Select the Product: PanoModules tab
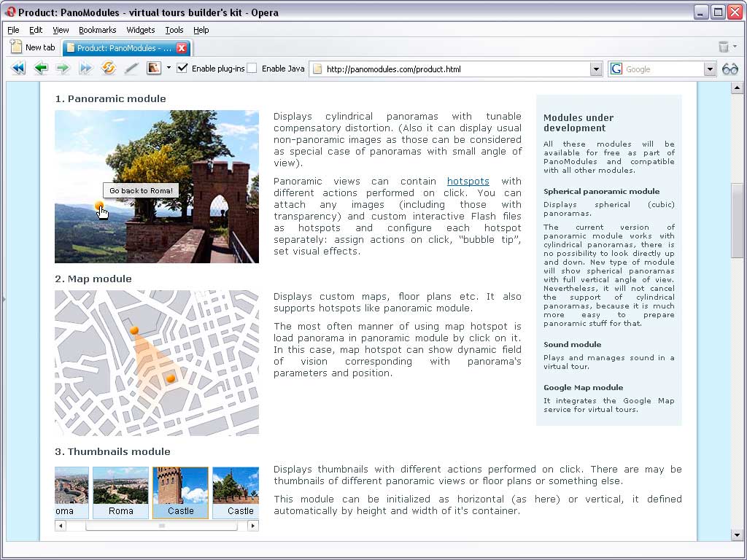This screenshot has width=747, height=560. pyautogui.click(x=125, y=47)
